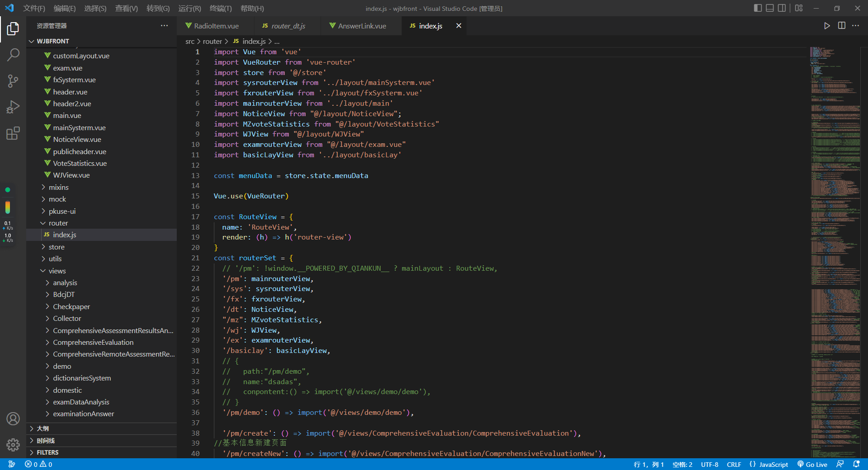Collapse the views folder
The width and height of the screenshot is (868, 470).
point(102,271)
